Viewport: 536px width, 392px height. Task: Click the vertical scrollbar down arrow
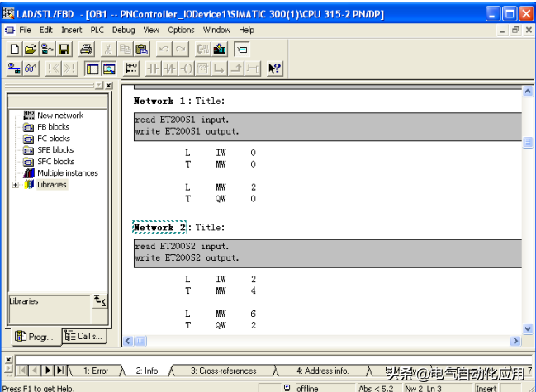coord(528,328)
